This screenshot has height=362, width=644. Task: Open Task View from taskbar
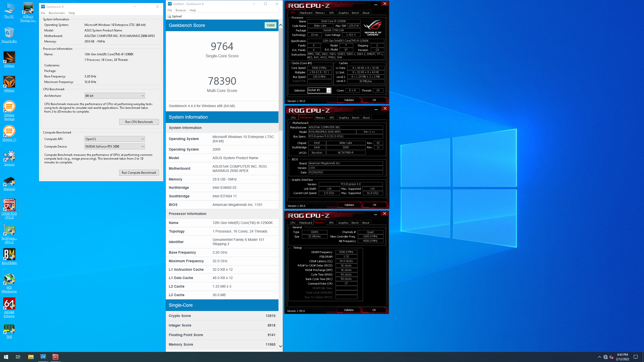pos(18,357)
